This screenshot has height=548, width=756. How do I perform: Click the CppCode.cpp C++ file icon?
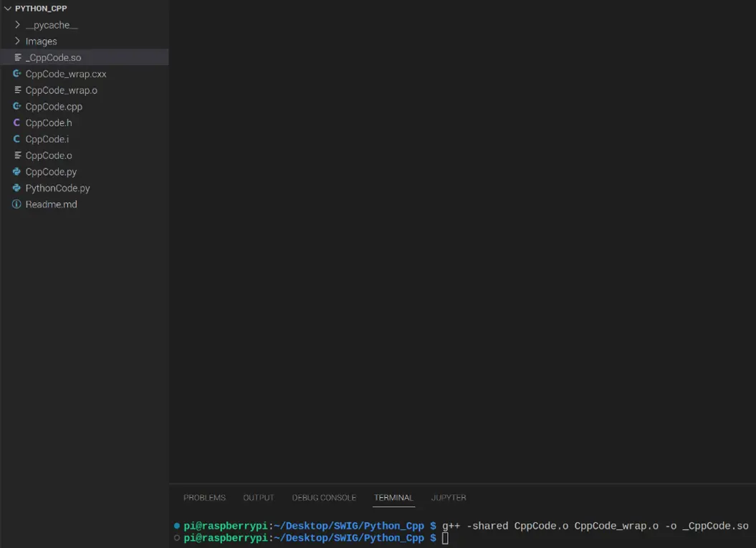[x=17, y=106]
